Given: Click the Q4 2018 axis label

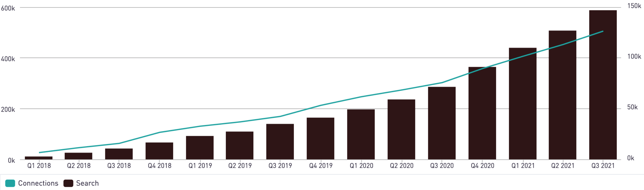Looking at the screenshot, I should 160,166.
